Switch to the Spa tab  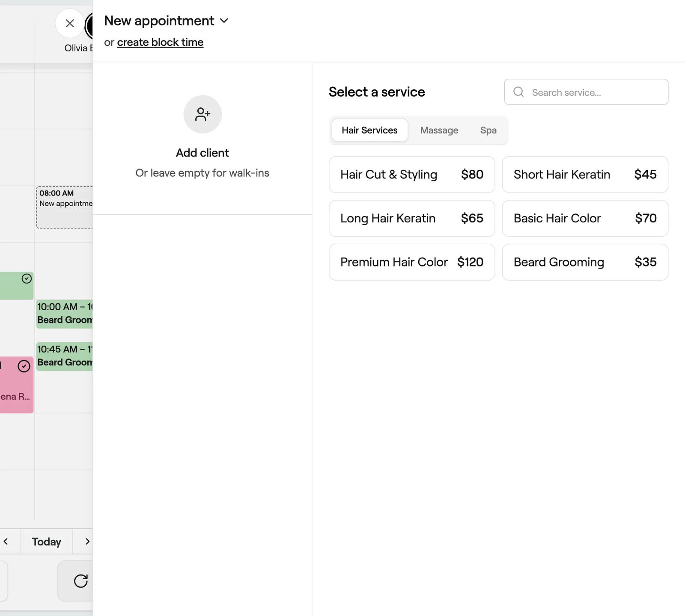488,130
